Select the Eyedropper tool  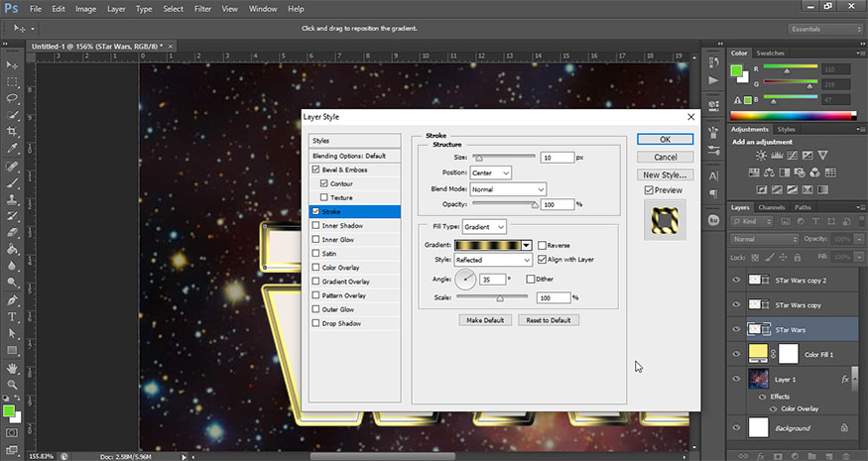pos(12,149)
